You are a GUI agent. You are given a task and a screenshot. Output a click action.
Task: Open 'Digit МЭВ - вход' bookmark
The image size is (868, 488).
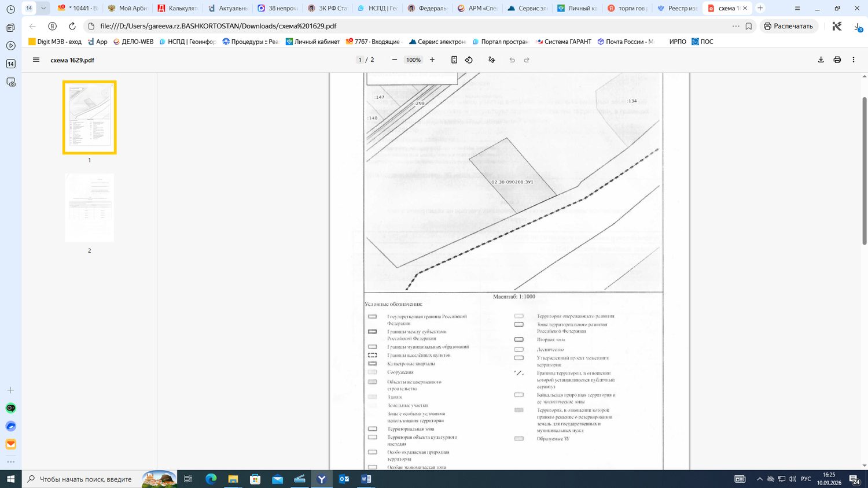pyautogui.click(x=56, y=42)
